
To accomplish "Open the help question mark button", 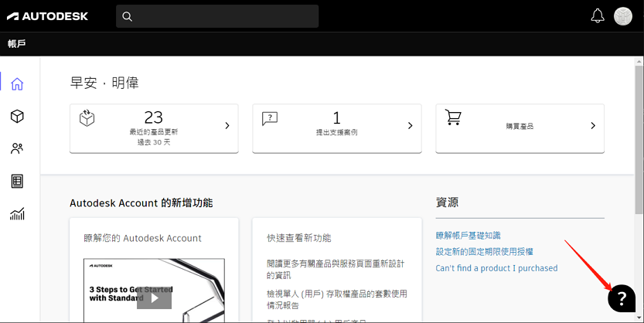I will [x=622, y=298].
